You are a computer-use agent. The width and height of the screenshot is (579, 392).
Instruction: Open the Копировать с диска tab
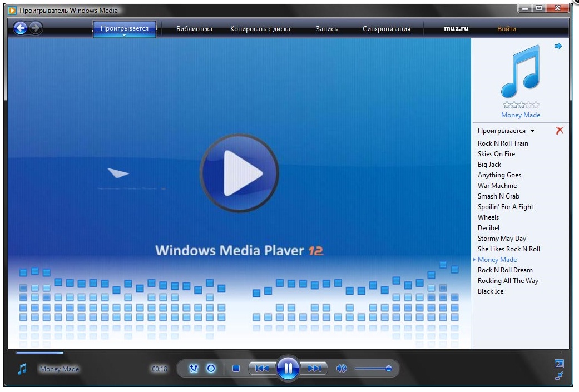260,29
